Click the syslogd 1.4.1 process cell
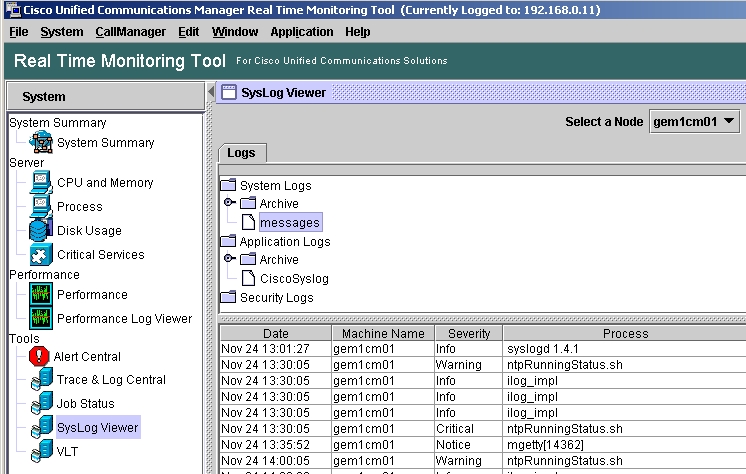 [625, 349]
